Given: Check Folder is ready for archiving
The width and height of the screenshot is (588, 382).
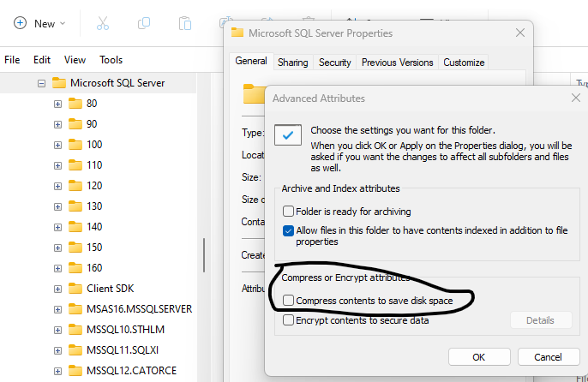Looking at the screenshot, I should pyautogui.click(x=288, y=212).
